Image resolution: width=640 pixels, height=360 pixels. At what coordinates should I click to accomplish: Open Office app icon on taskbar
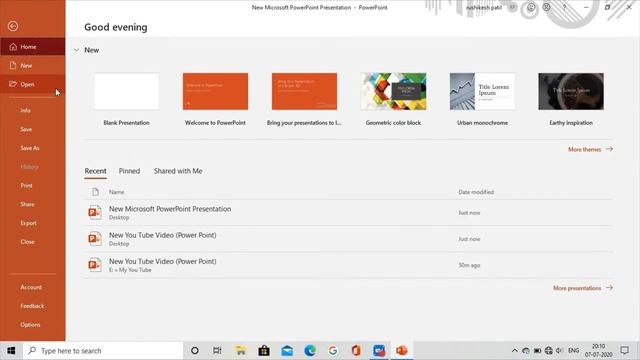point(356,351)
